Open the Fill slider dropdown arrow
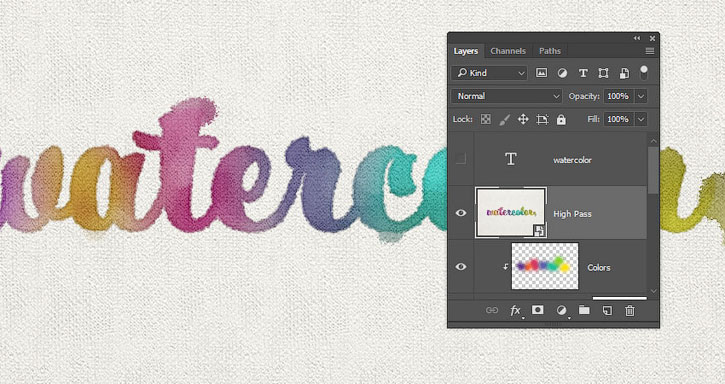This screenshot has height=384, width=725. pyautogui.click(x=640, y=119)
